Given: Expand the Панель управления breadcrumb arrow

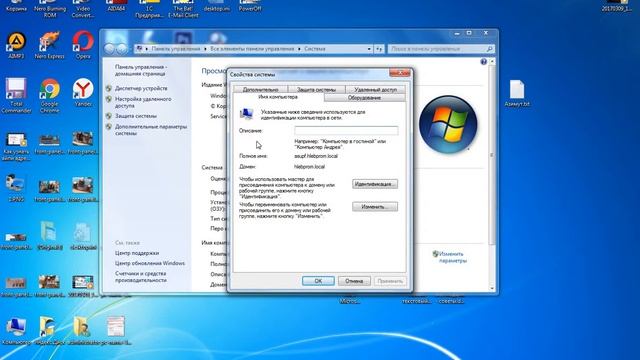Looking at the screenshot, I should pyautogui.click(x=205, y=49).
